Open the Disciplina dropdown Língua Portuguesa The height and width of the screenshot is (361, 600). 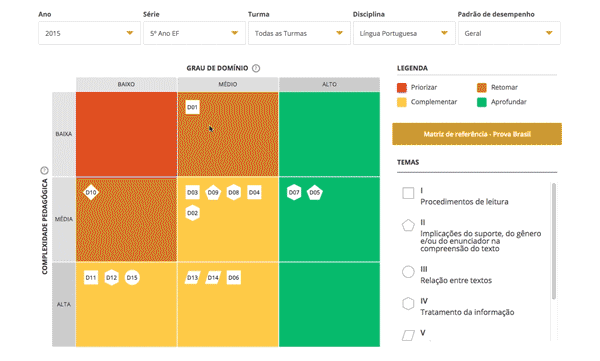pyautogui.click(x=404, y=33)
